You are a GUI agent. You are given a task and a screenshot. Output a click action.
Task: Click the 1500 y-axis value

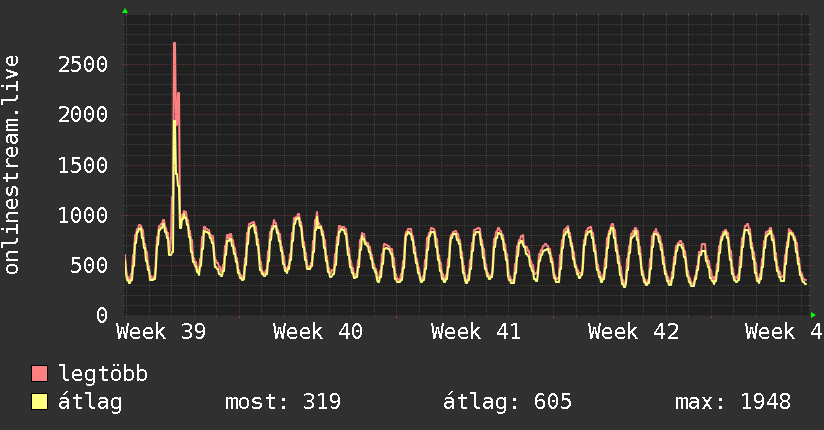(83, 166)
